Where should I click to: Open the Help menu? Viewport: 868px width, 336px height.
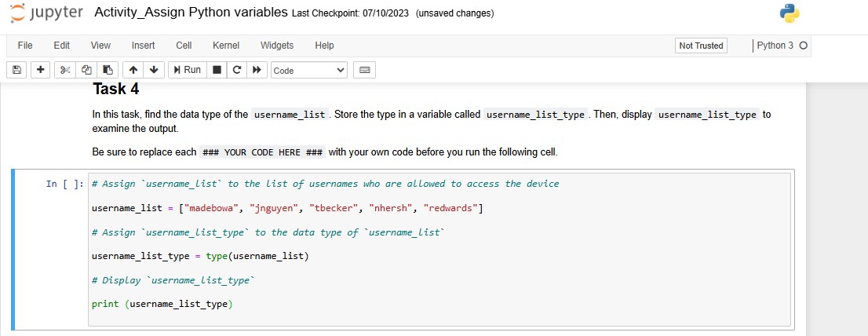point(324,46)
